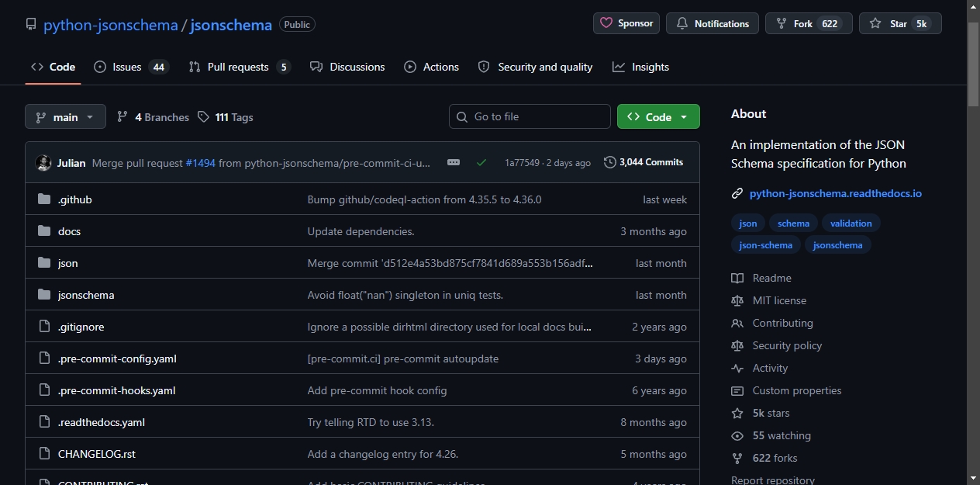Click the folder icon for jsonschema
Screen dimensions: 980x485
[44, 295]
